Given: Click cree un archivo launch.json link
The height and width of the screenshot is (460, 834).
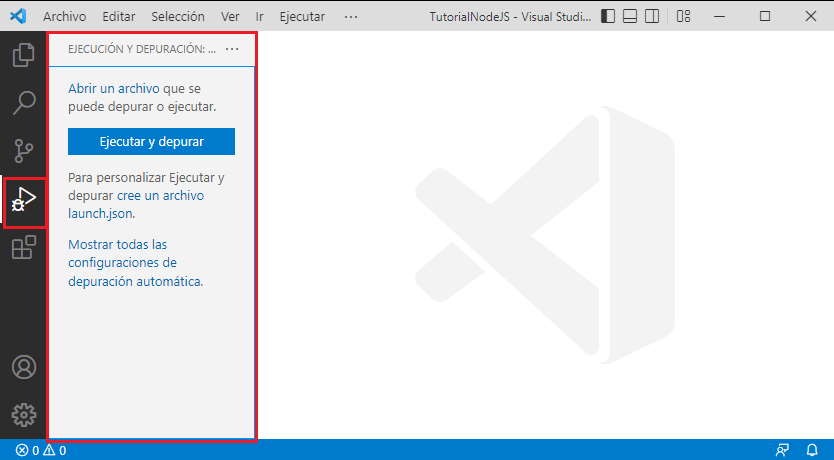Looking at the screenshot, I should click(x=136, y=204).
